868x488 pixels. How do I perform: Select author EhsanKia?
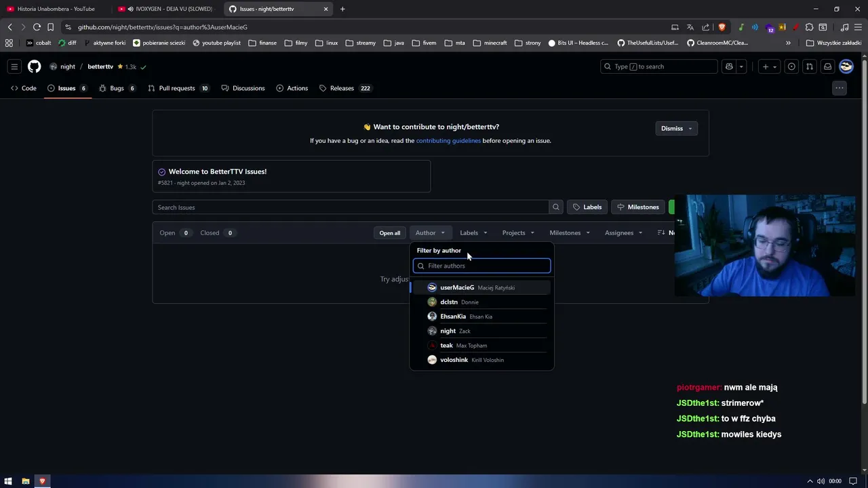click(x=481, y=317)
